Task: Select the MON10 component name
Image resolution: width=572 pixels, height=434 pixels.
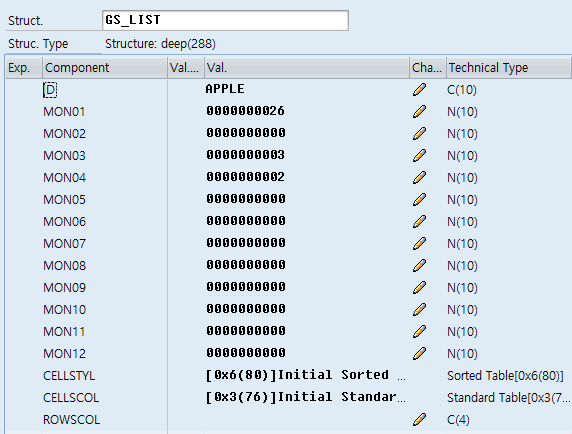Action: (x=64, y=310)
